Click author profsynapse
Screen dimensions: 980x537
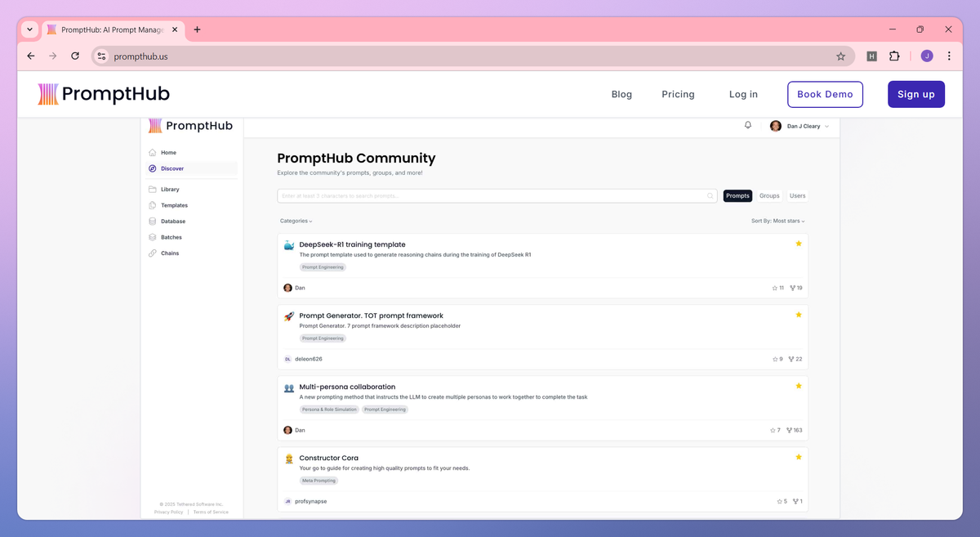(x=310, y=501)
